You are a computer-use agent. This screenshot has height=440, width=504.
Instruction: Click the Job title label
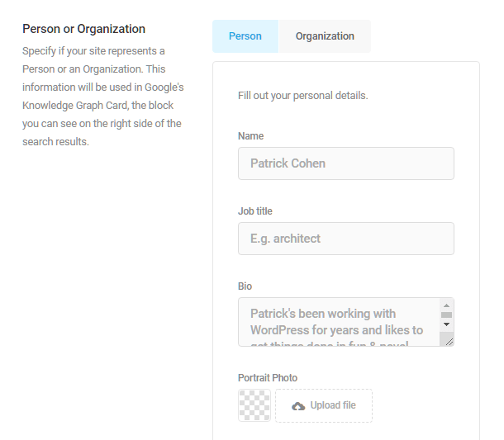(x=255, y=211)
